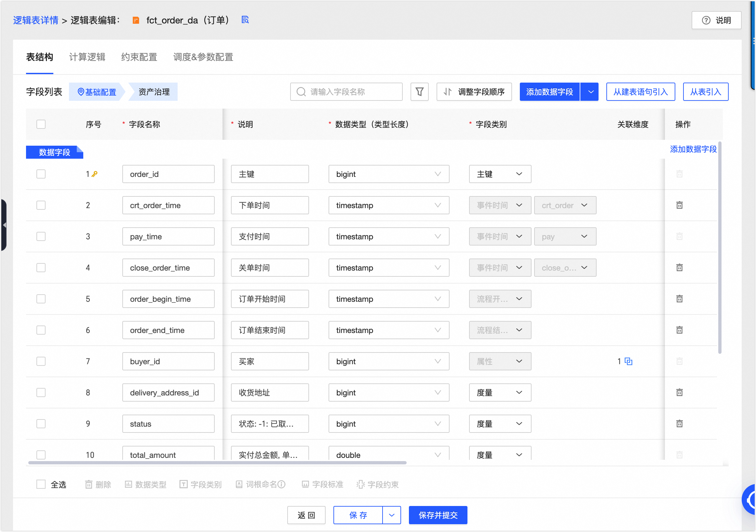Switch to the 表结构 tab
The width and height of the screenshot is (756, 532).
39,57
